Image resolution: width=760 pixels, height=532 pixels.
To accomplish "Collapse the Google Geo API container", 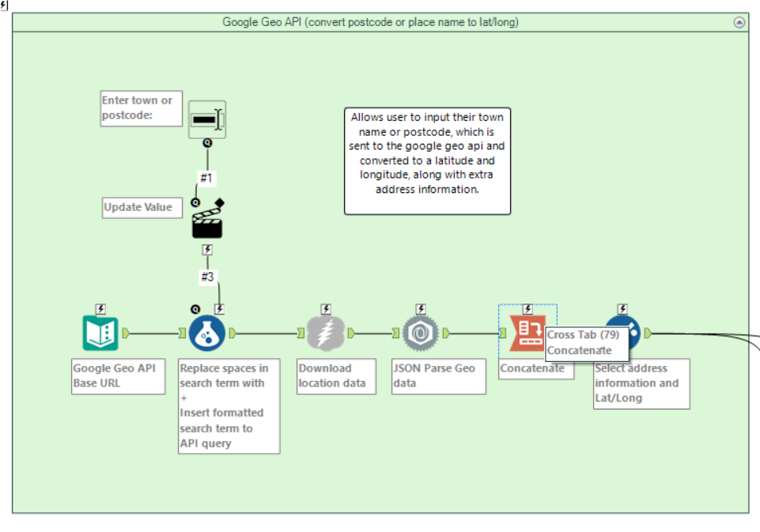I will (740, 22).
